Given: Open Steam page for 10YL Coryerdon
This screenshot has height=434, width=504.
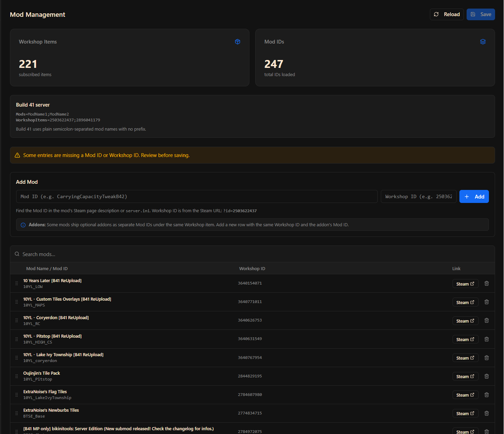Looking at the screenshot, I should click(465, 321).
